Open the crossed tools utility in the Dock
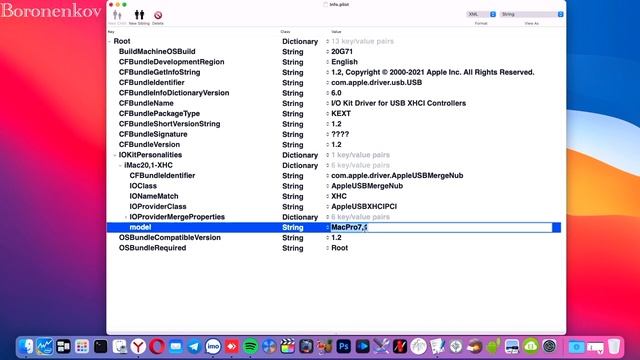 pos(381,347)
